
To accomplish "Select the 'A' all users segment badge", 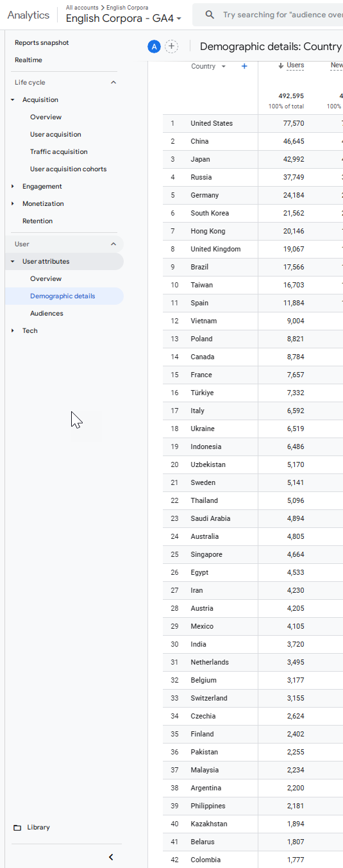I will [x=154, y=46].
